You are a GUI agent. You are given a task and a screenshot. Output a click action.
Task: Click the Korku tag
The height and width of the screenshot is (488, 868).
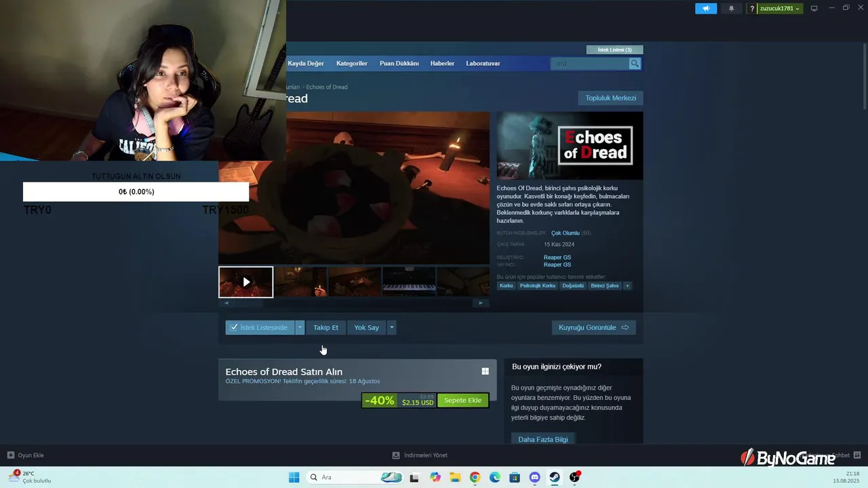click(507, 286)
